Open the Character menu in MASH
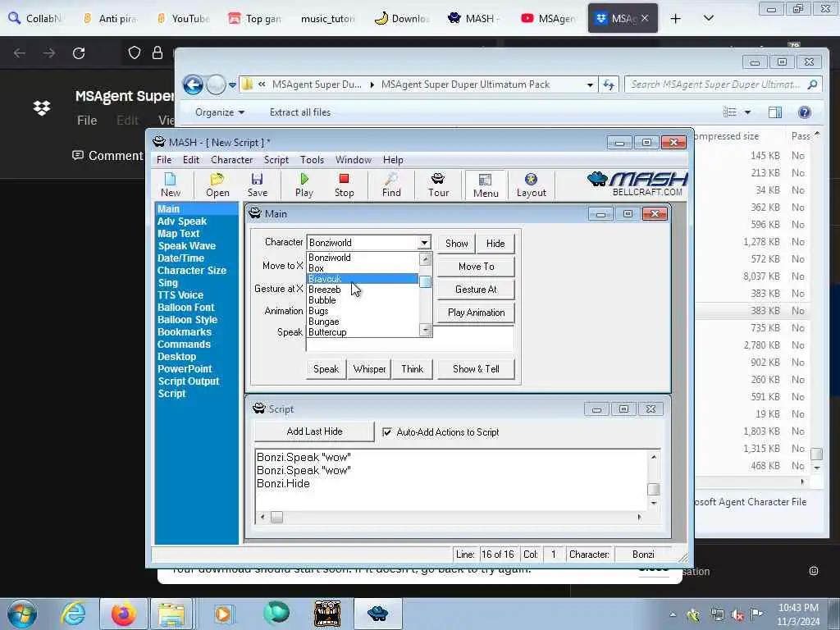Image resolution: width=840 pixels, height=630 pixels. click(231, 160)
